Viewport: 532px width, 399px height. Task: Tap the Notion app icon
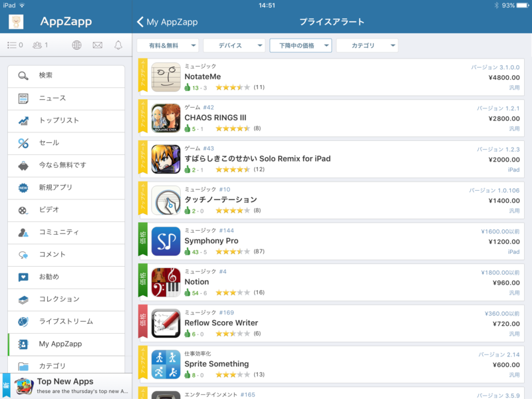coord(166,282)
